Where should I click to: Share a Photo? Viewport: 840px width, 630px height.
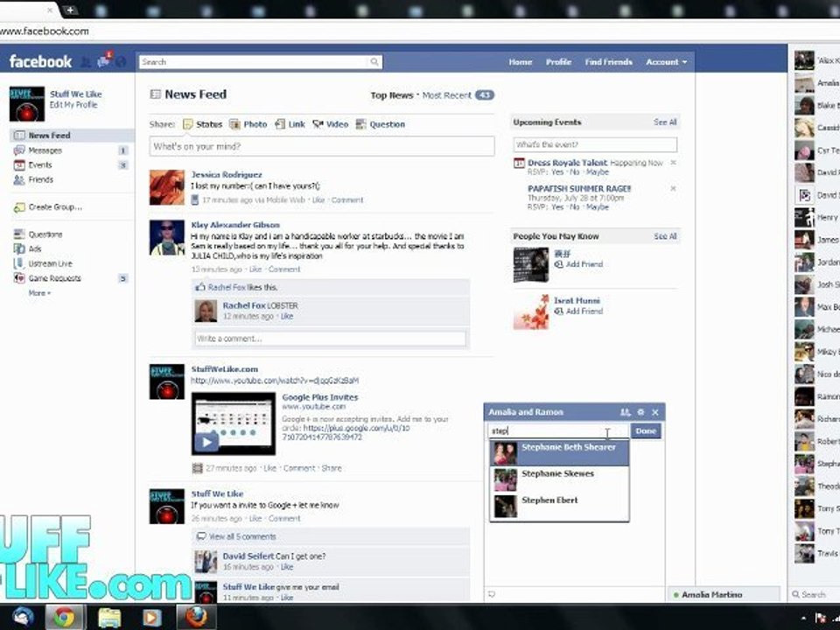tap(248, 124)
